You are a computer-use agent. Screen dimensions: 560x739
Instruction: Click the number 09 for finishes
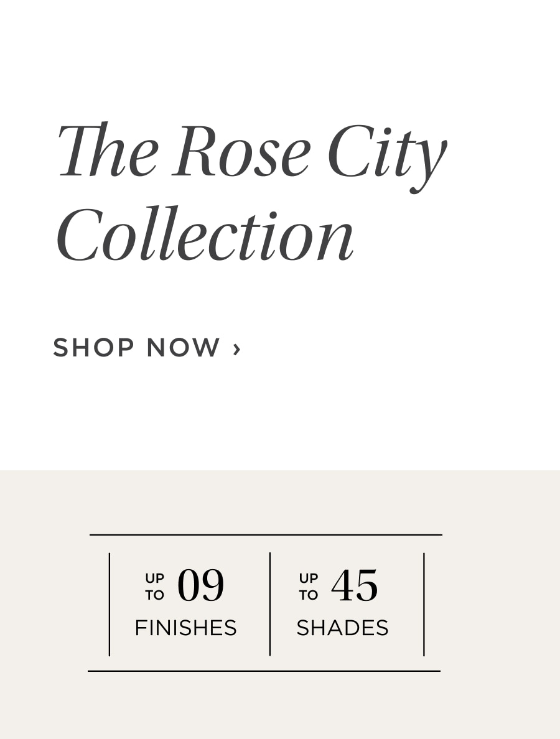[201, 585]
